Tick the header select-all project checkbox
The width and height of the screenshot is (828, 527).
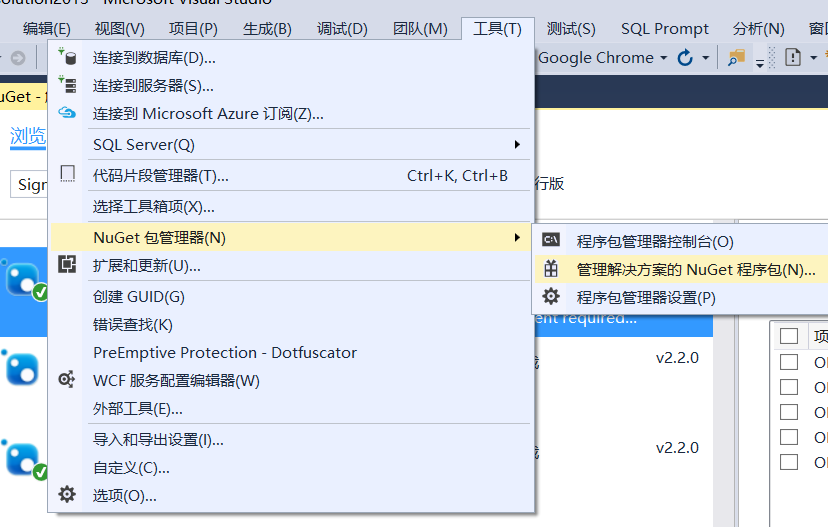pyautogui.click(x=789, y=336)
